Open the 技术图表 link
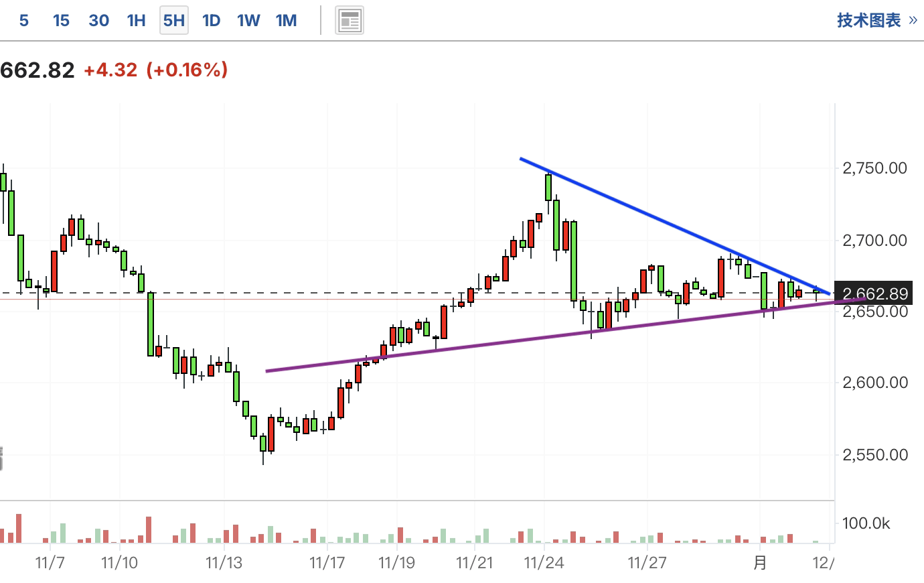 point(876,20)
